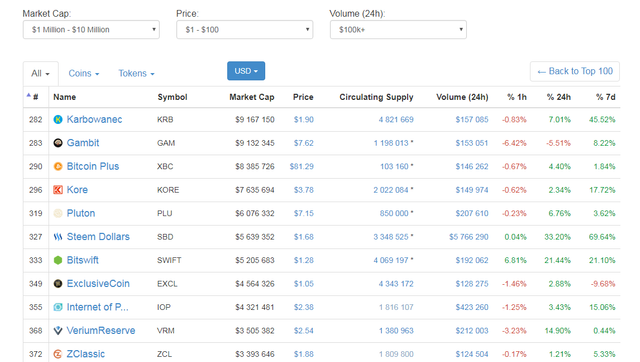Viewport: 640px width, 362px height.
Task: Sort table by Name column
Action: point(64,97)
